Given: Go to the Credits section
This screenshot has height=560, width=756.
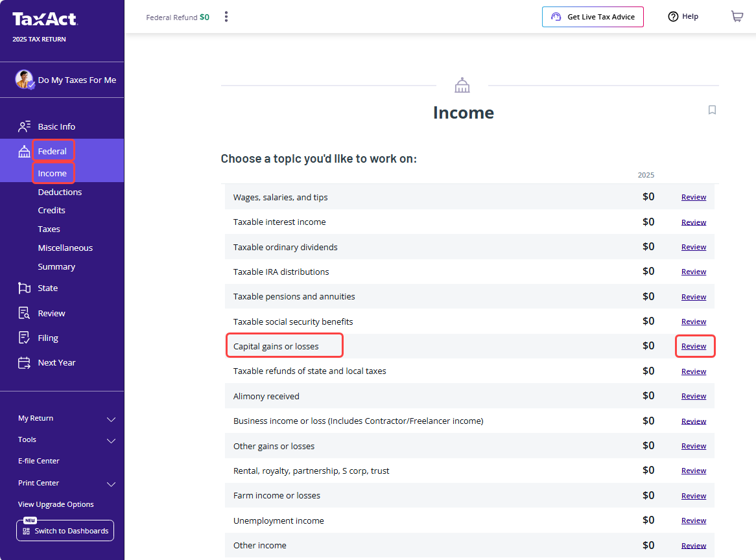Looking at the screenshot, I should [52, 210].
